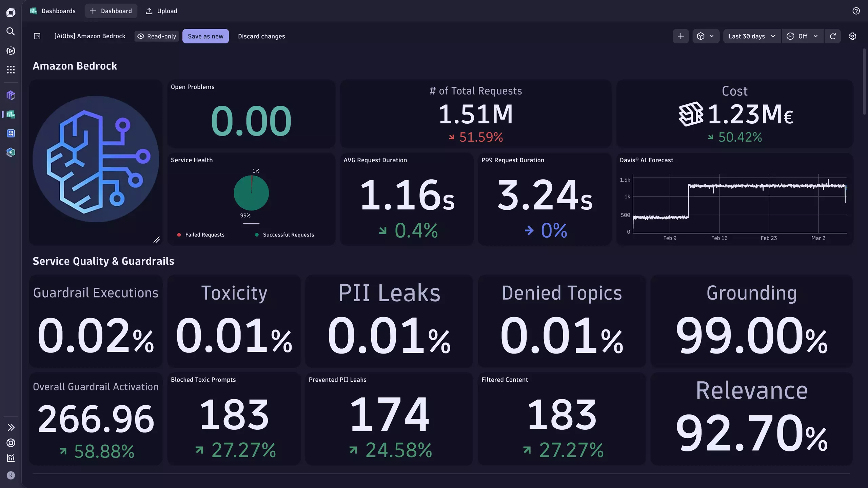Screen dimensions: 868x488
Task: Click the 266.96 Overall Guardrail Activation value
Action: pyautogui.click(x=96, y=419)
